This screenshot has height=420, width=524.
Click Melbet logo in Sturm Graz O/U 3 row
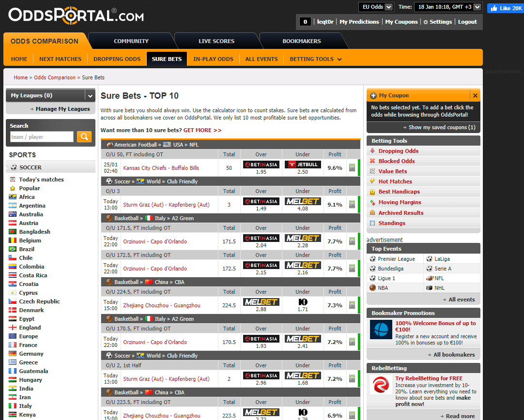click(x=303, y=202)
